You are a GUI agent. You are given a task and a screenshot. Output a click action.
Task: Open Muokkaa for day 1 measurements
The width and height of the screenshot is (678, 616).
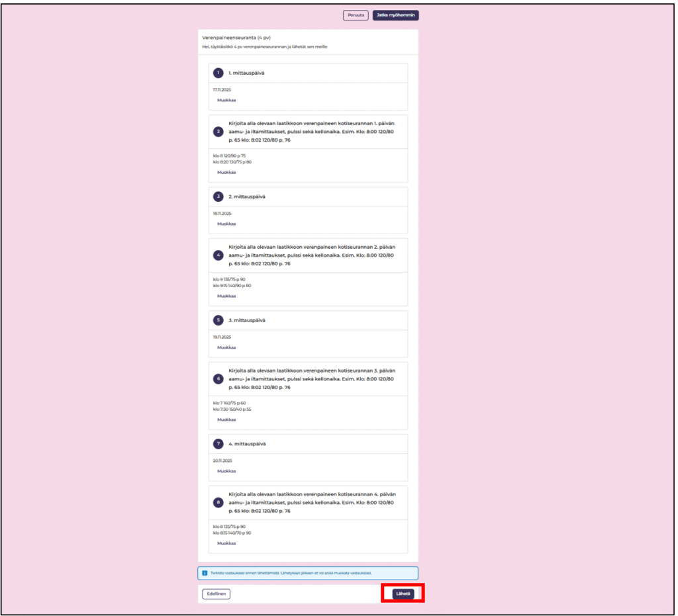pyautogui.click(x=226, y=172)
